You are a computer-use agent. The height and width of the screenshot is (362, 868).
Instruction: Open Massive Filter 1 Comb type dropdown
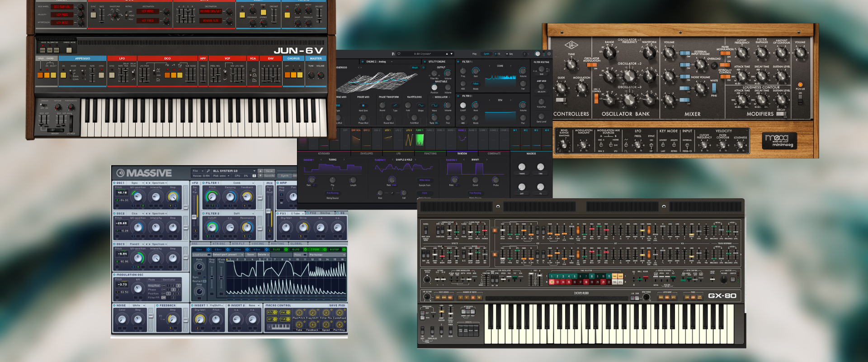(x=237, y=183)
